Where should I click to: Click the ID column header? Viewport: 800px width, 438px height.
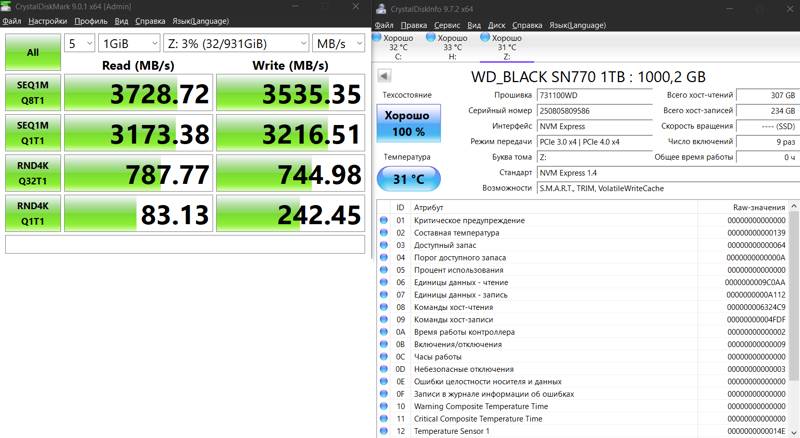click(401, 207)
